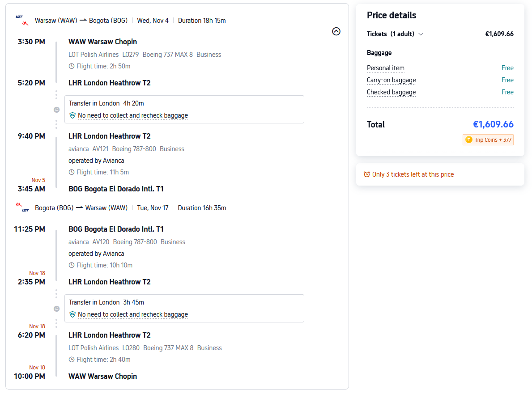Open Personal item baggage info
Screen dimensions: 532x394
point(385,68)
